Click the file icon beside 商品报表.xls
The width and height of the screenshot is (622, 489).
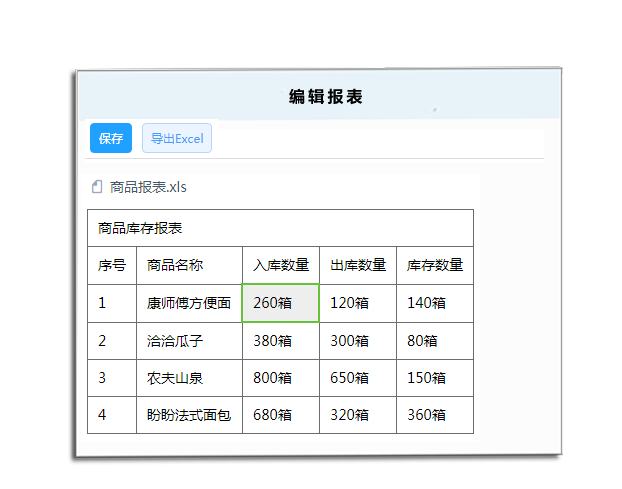click(x=97, y=187)
